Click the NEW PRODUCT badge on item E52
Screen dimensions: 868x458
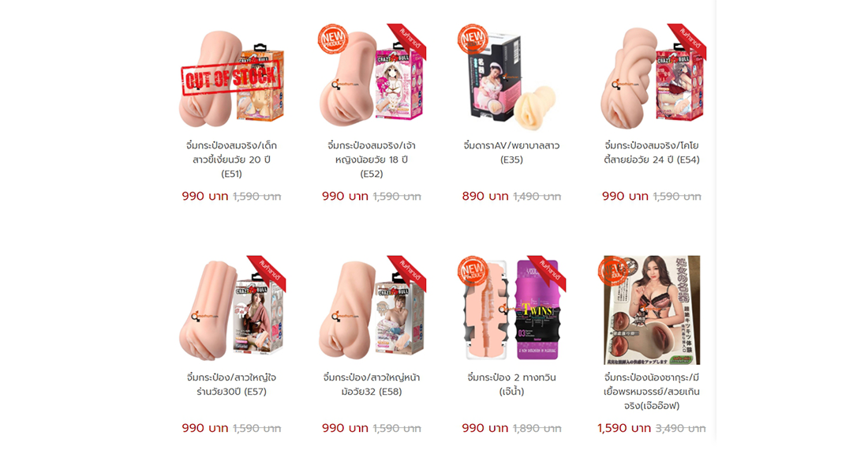pos(332,38)
